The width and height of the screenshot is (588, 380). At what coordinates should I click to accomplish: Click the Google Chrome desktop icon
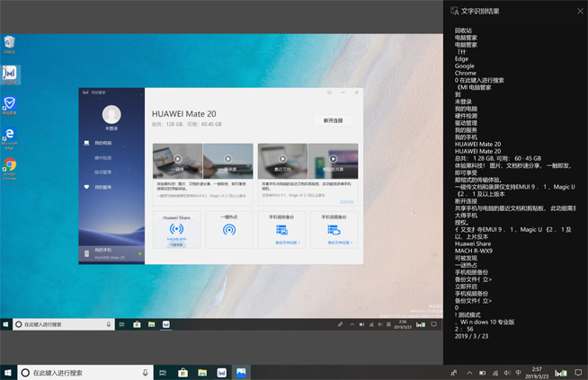9,167
